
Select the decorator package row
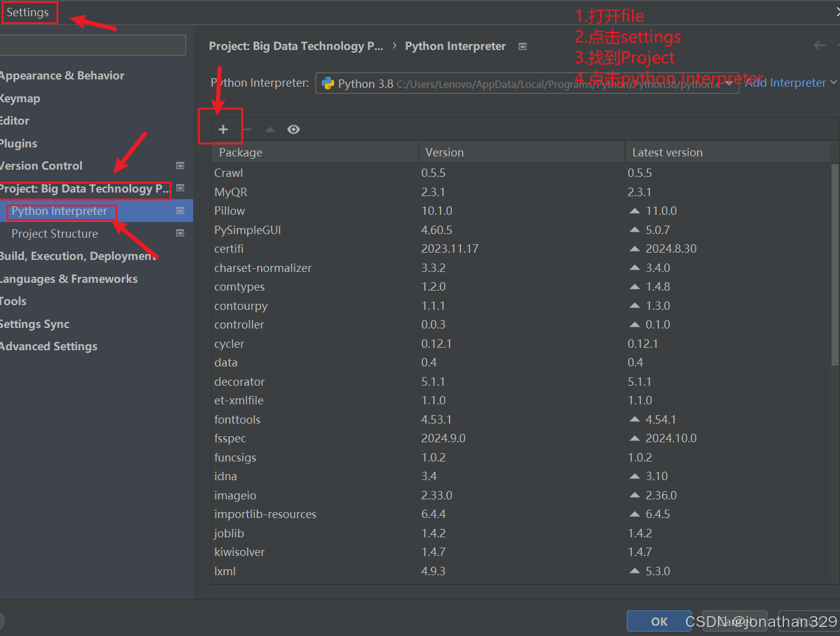click(521, 381)
